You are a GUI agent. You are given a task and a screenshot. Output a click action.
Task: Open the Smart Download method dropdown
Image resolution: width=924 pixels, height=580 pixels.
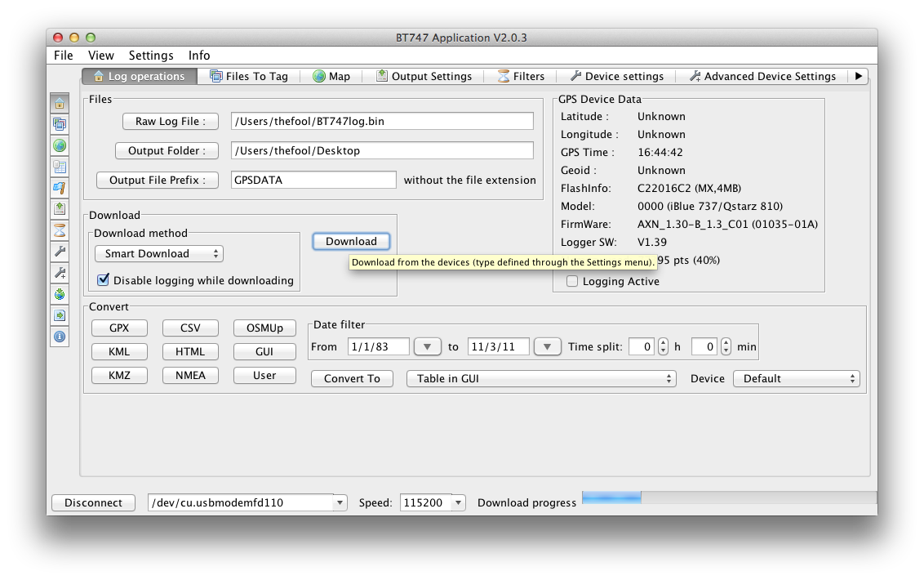tap(159, 254)
